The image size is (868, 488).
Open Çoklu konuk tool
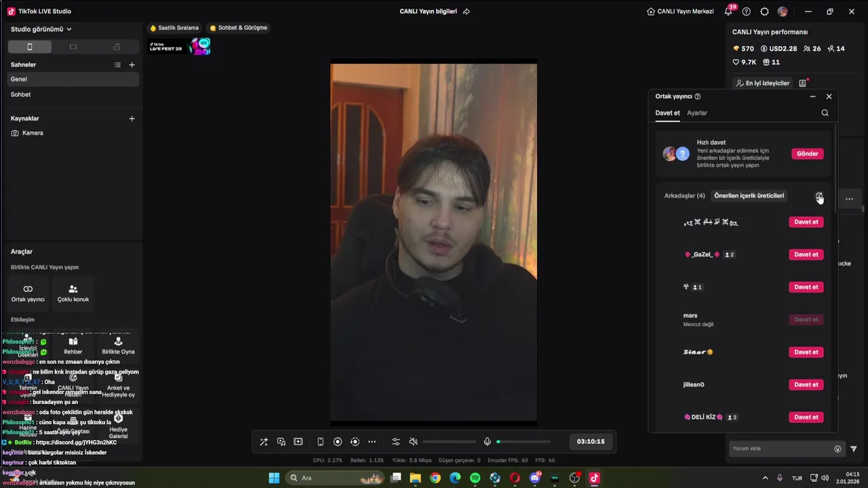pyautogui.click(x=73, y=293)
